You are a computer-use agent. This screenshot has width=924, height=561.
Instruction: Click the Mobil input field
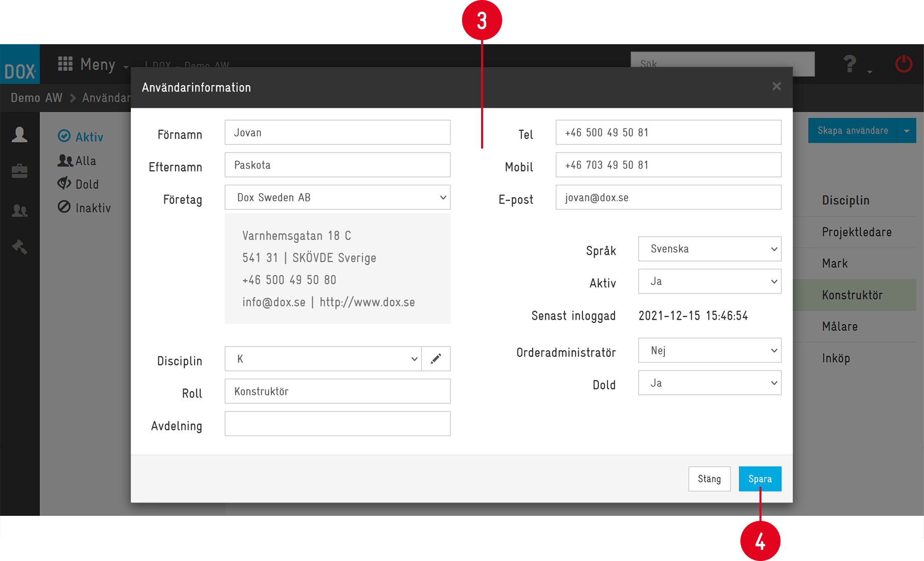(669, 165)
